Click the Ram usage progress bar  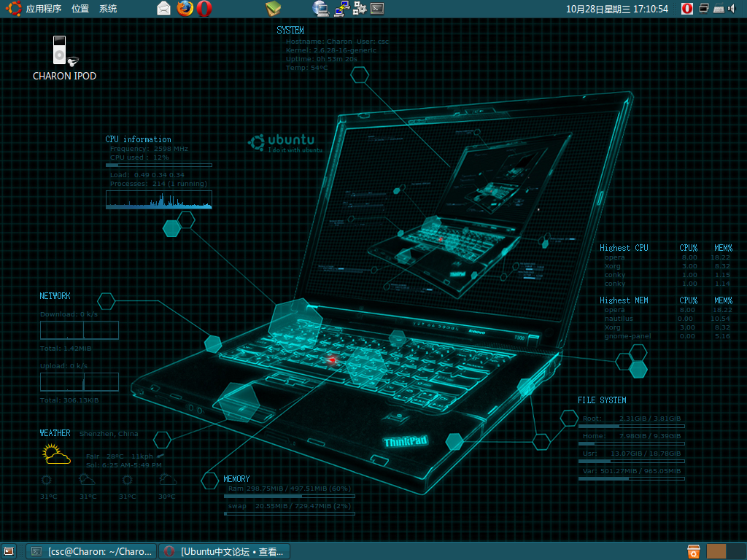(290, 496)
